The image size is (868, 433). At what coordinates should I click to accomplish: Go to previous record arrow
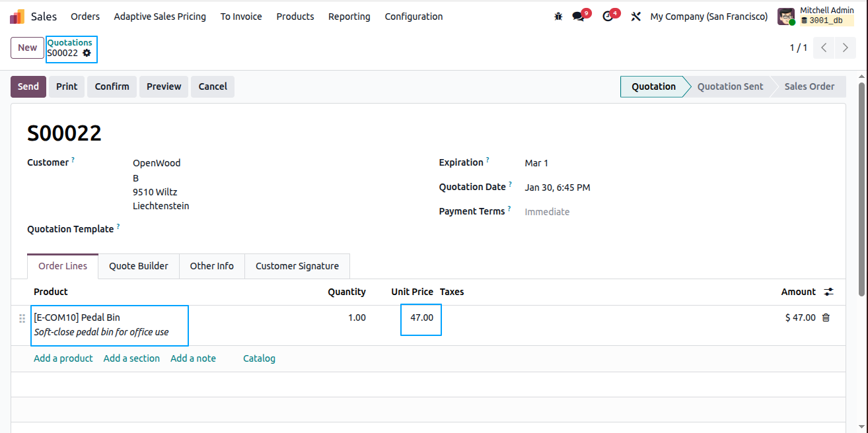pos(824,48)
